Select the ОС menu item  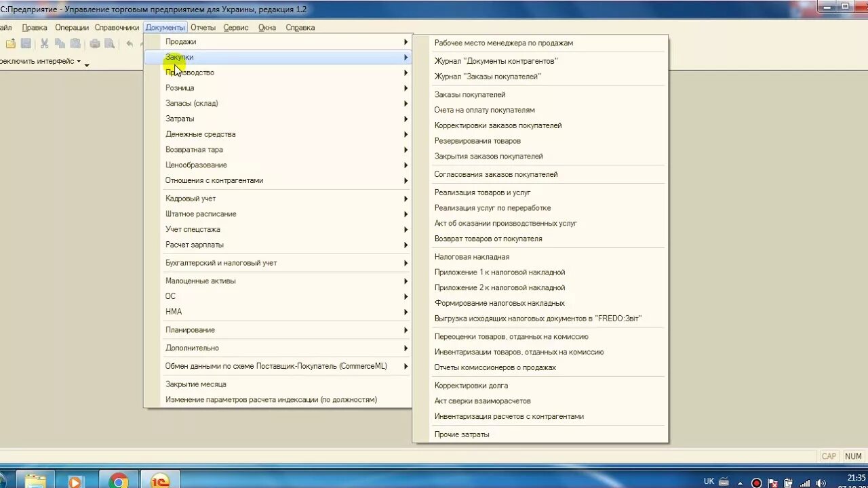[278, 297]
